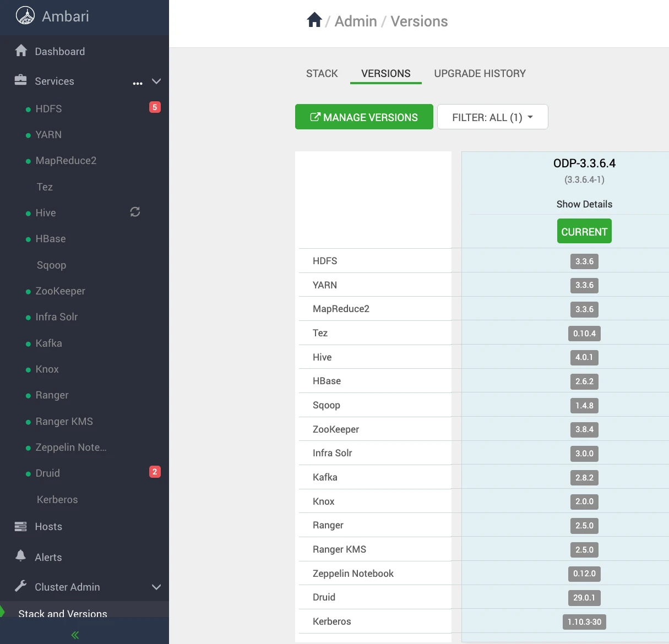This screenshot has height=644, width=669.
Task: Click Hive version badge 4.0.1
Action: (584, 357)
